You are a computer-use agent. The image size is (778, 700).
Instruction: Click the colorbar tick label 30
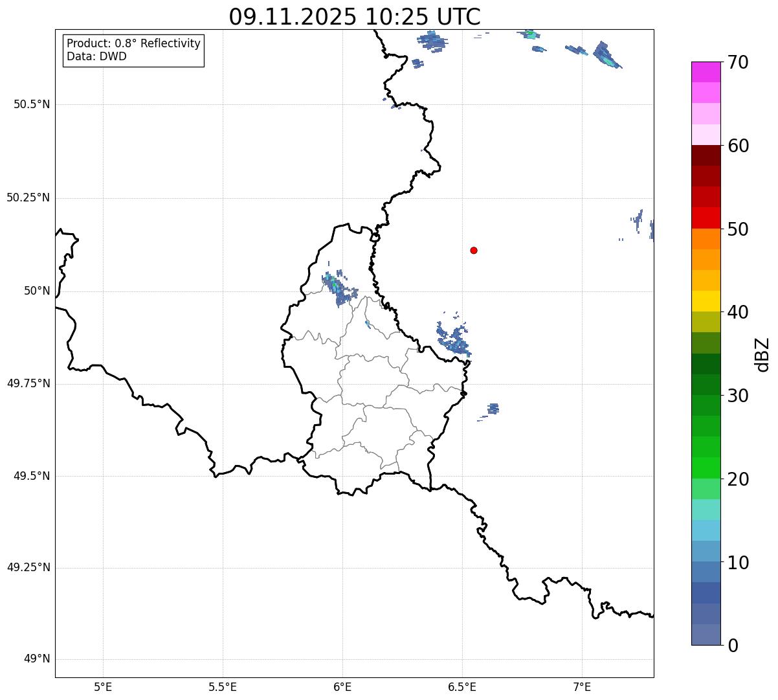pos(738,396)
